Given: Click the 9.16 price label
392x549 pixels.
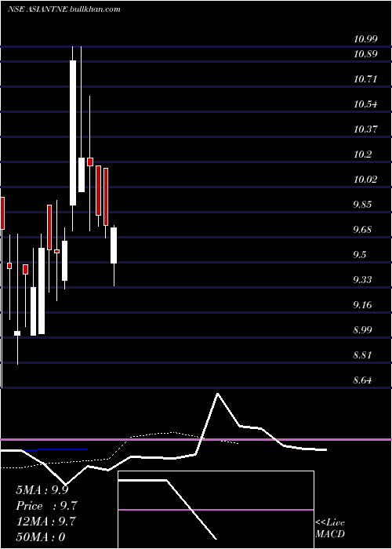Looking at the screenshot, I should tap(362, 305).
